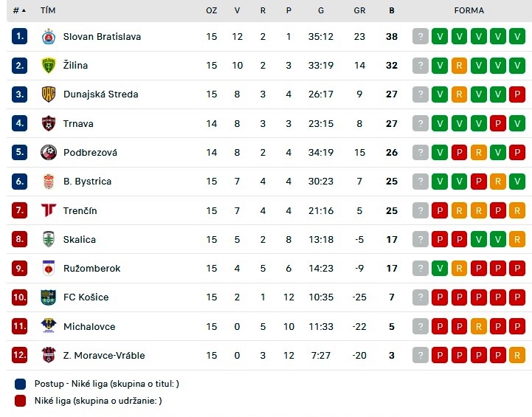Click Slovan Bratislava's upcoming match question mark

coord(421,37)
